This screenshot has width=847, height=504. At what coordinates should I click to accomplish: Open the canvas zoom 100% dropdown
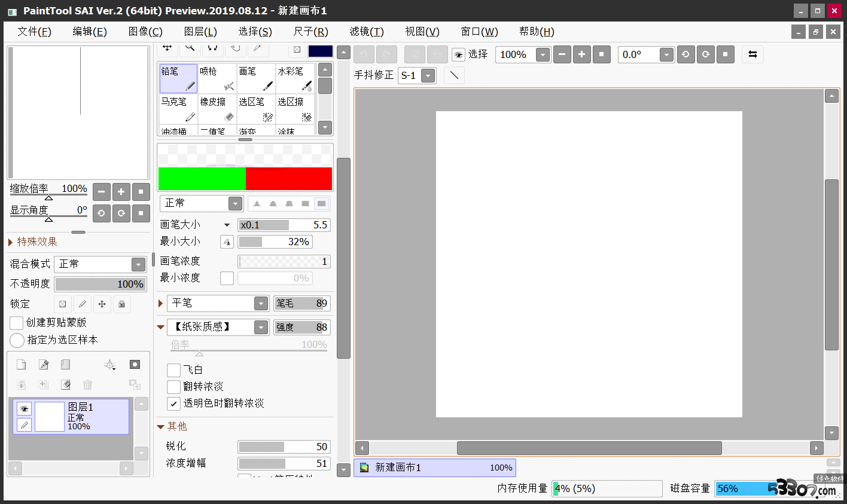(543, 55)
